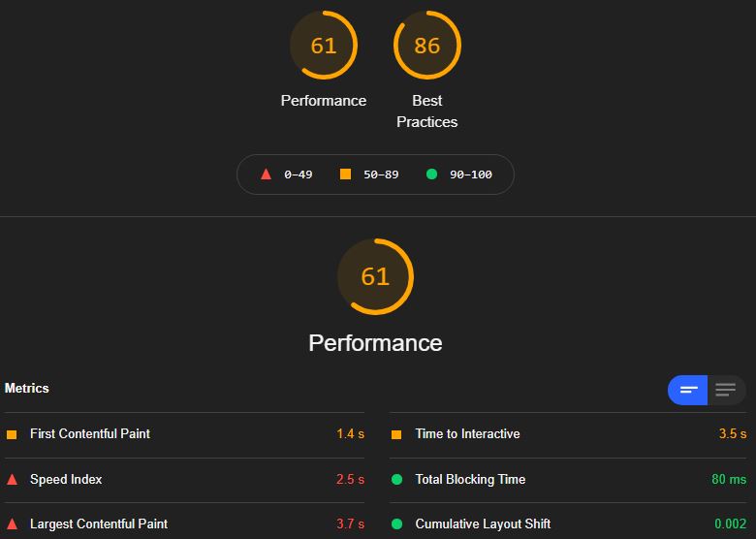Click the Performance score gauge at top
This screenshot has height=539, width=756.
(324, 46)
